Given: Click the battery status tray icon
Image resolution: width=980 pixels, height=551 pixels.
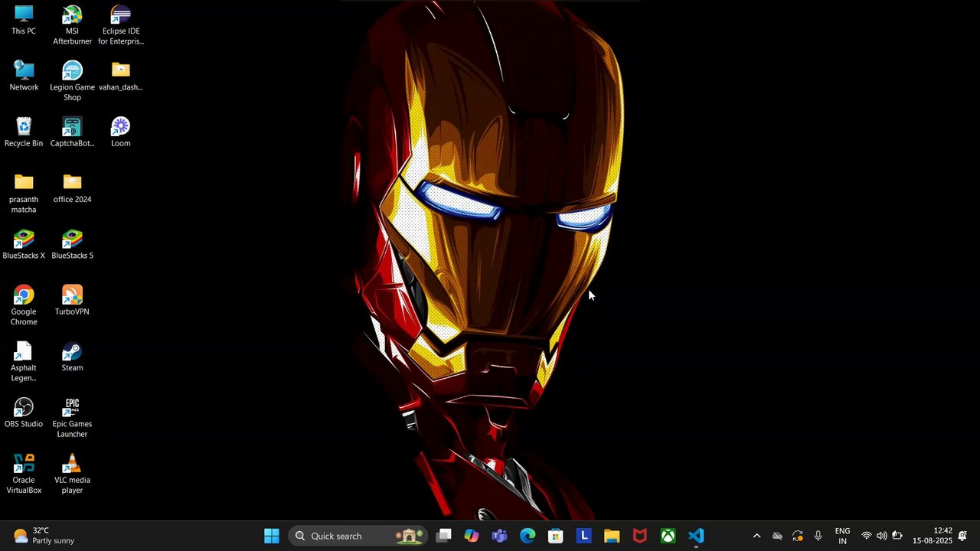Looking at the screenshot, I should [x=897, y=536].
